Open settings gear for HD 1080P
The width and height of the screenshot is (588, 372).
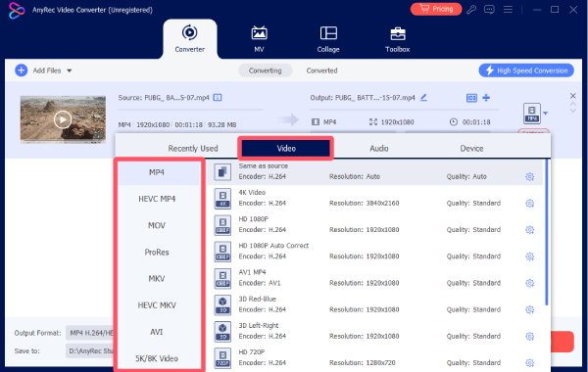coord(529,230)
